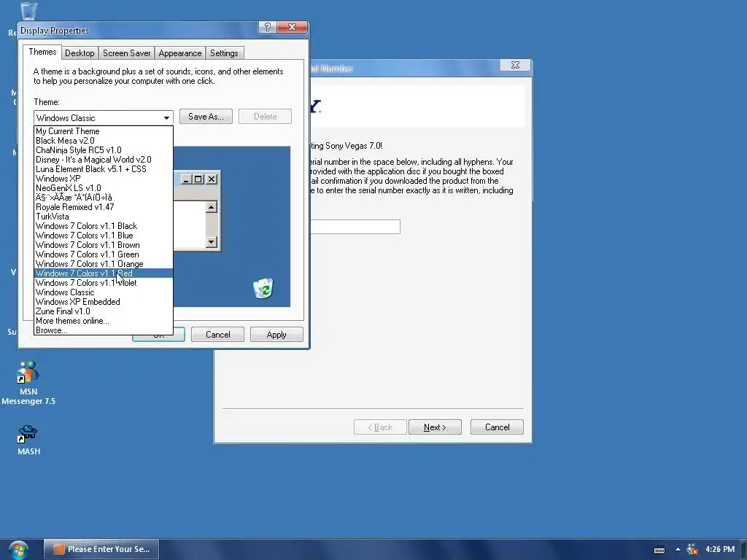Select Windows 7 Colors v1.1 Green
Image resolution: width=747 pixels, height=560 pixels.
coord(104,254)
